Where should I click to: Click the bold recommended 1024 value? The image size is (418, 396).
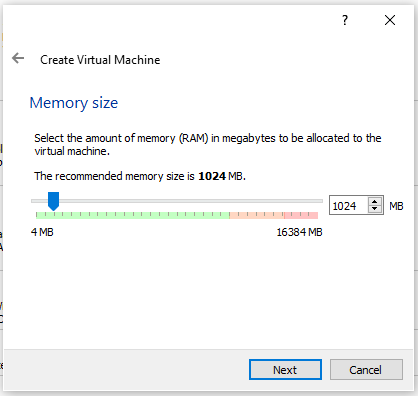212,176
